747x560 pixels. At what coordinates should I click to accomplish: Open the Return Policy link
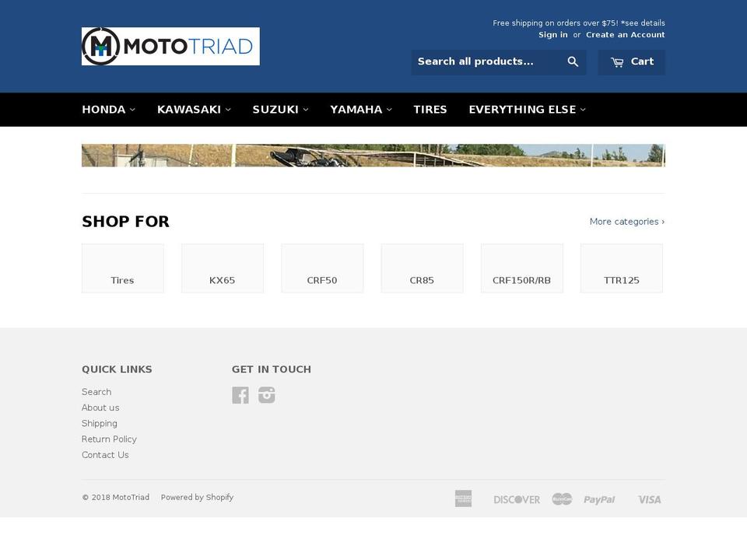(x=109, y=439)
